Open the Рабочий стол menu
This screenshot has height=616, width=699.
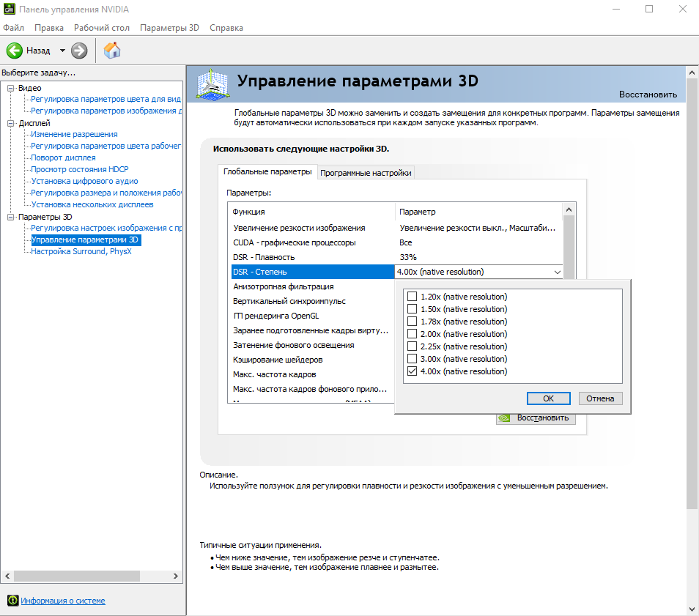pyautogui.click(x=102, y=28)
